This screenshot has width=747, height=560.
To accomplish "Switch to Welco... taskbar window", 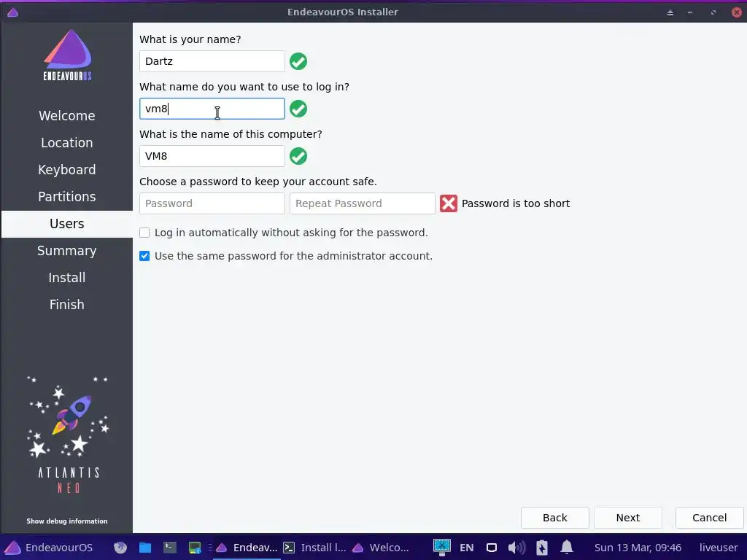I will point(381,548).
